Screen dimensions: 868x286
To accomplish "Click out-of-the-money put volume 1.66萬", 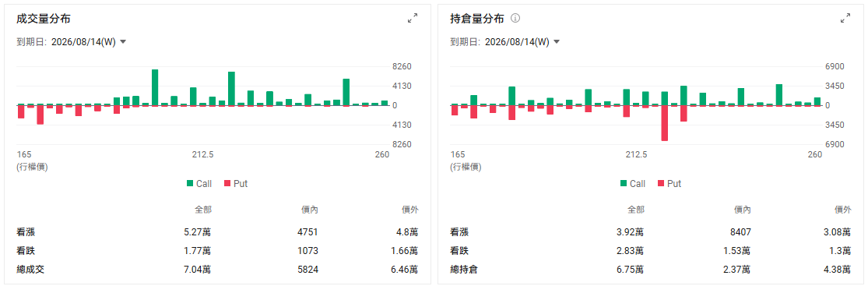I will [405, 251].
